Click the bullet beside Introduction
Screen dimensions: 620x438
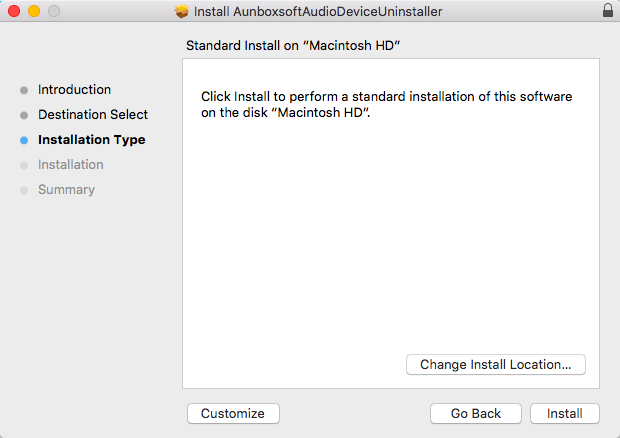point(24,91)
